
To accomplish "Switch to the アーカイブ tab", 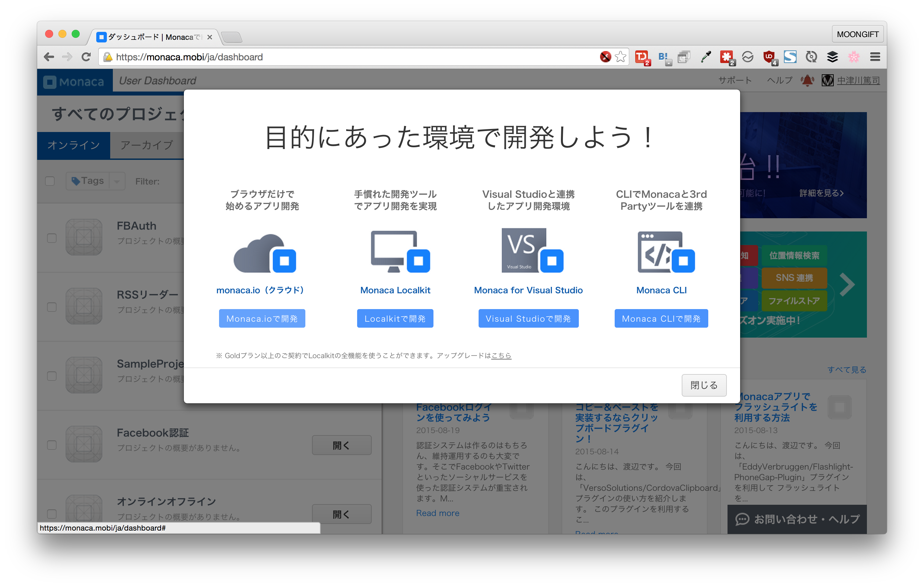I will (147, 145).
